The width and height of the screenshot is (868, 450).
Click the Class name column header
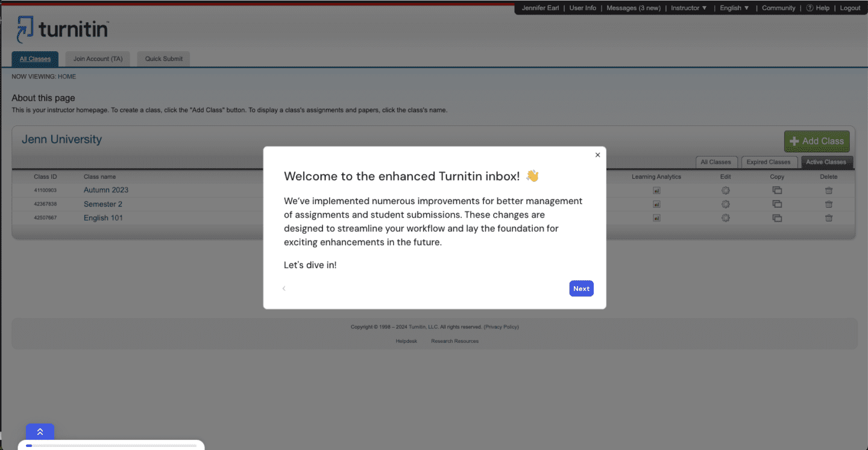pos(99,177)
